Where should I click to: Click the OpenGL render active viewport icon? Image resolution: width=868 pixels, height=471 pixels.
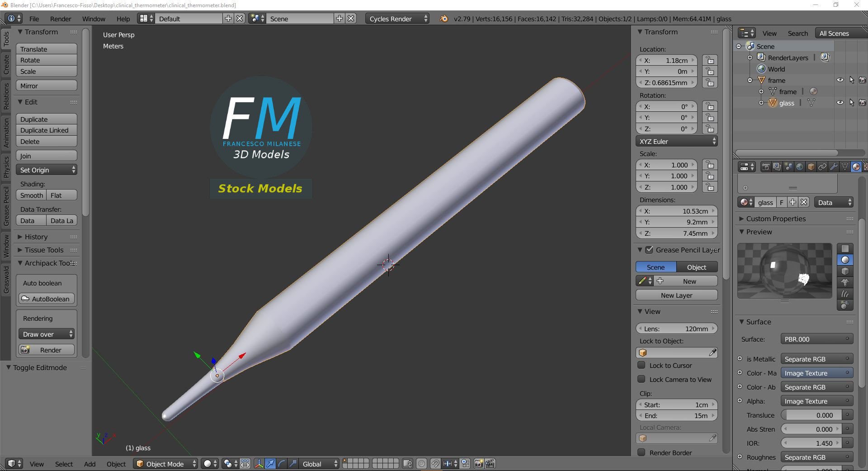pos(478,464)
